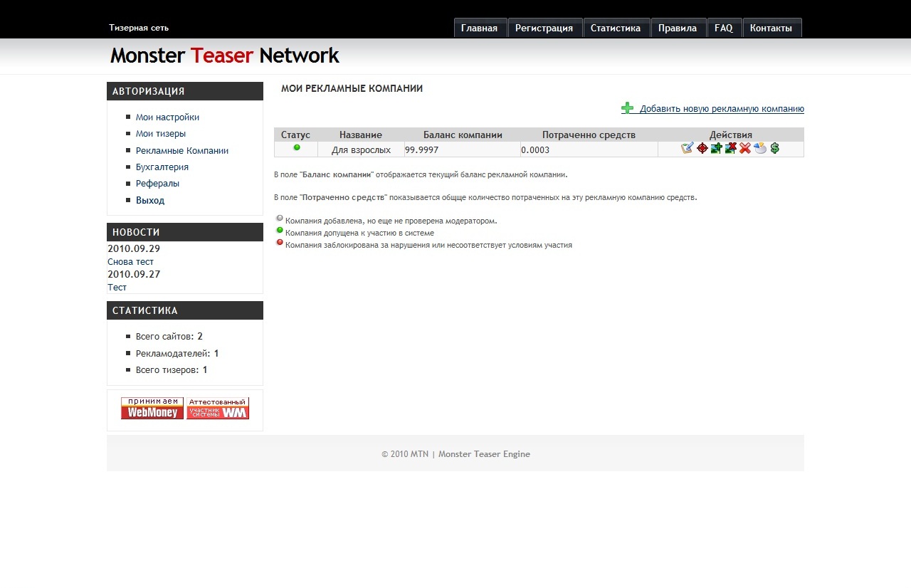Click the news date 2010.09.29

click(134, 249)
